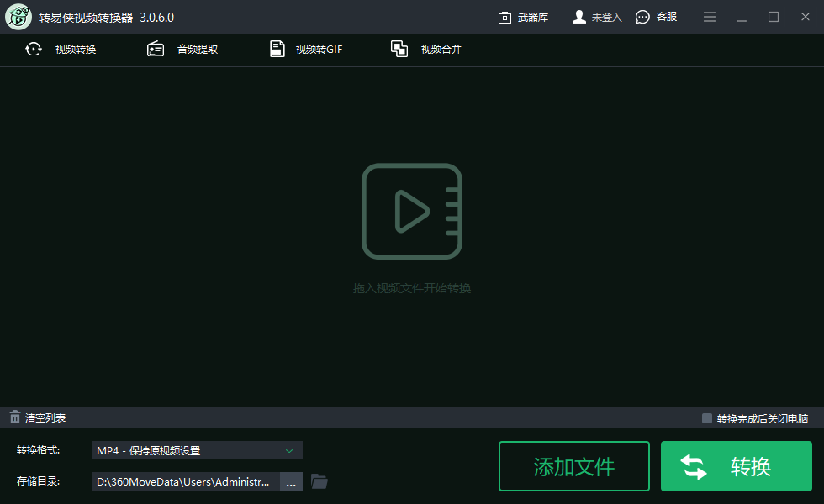Open the 武器库 toolbox

coord(523,18)
